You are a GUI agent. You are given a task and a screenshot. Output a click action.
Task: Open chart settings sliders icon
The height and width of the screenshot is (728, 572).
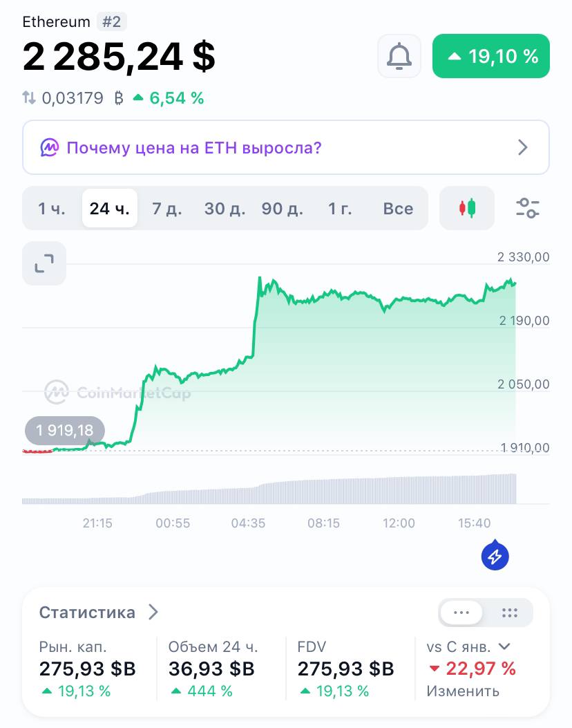pyautogui.click(x=528, y=208)
